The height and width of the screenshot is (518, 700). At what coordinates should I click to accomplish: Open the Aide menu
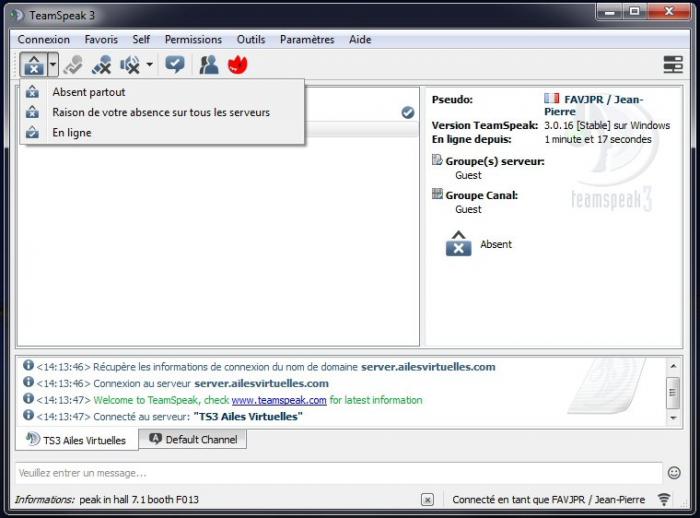click(x=360, y=40)
